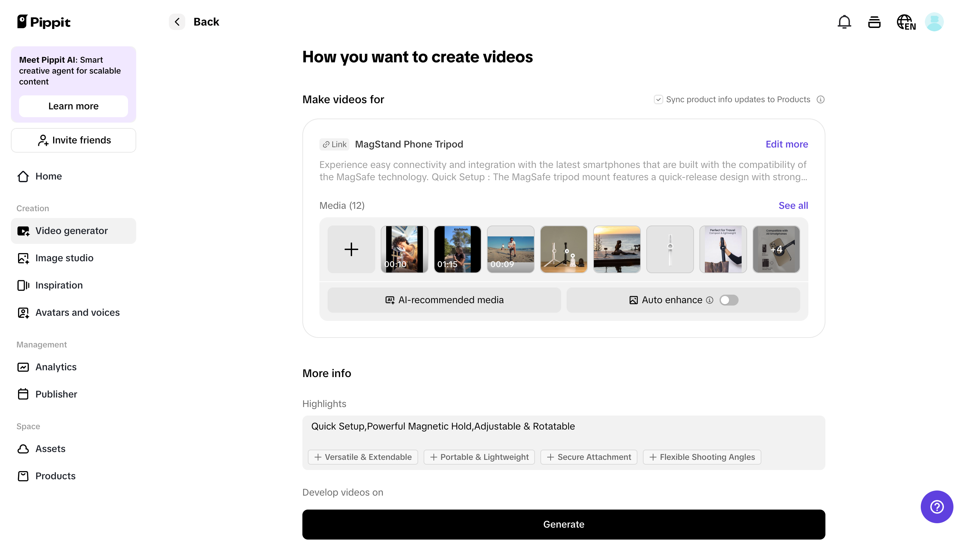Select the 01:15 video thumbnail

[x=457, y=249]
